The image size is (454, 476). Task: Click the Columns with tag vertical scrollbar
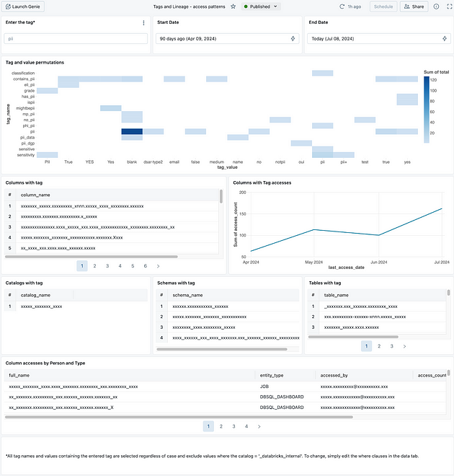221,196
